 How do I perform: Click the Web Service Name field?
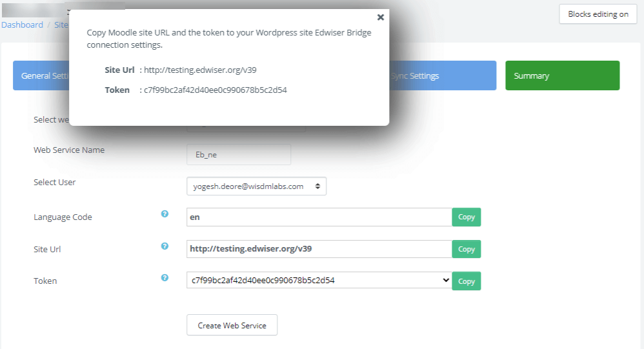click(x=239, y=154)
